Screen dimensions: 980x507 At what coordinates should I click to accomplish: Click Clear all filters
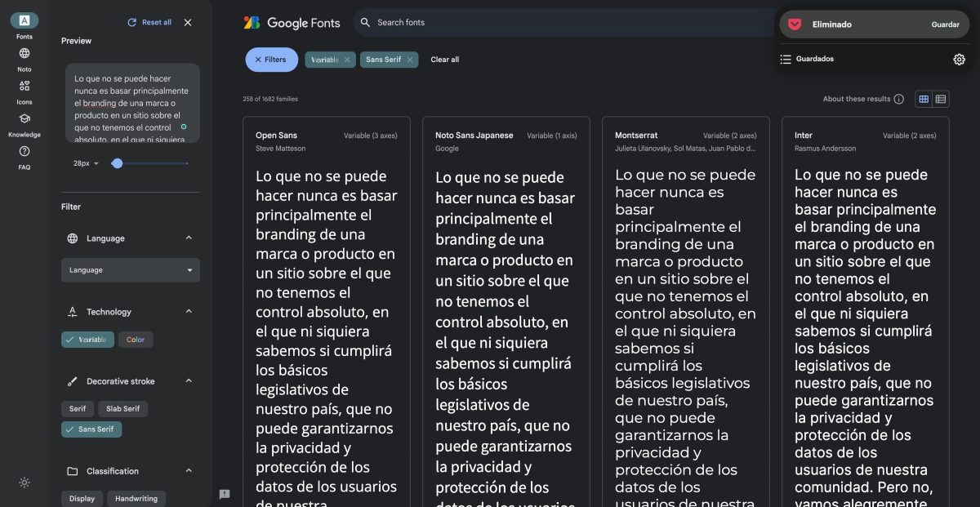point(445,60)
